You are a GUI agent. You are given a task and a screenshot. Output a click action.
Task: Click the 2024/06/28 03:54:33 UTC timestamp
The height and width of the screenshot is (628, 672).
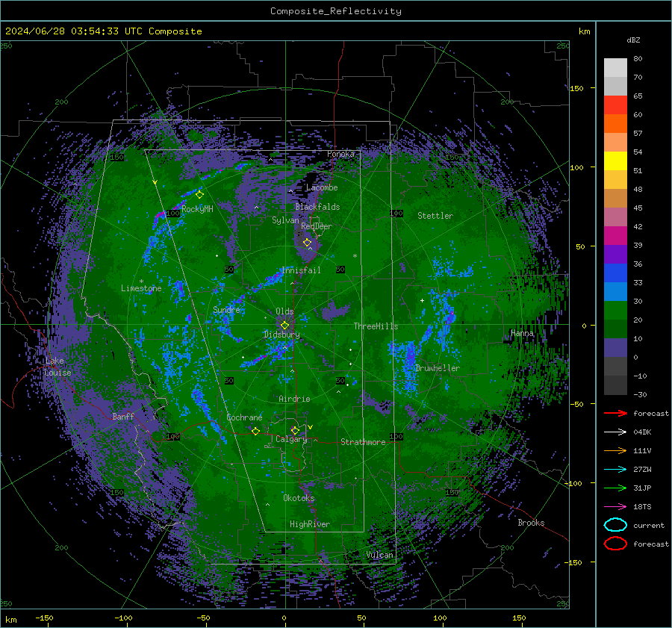coord(74,31)
